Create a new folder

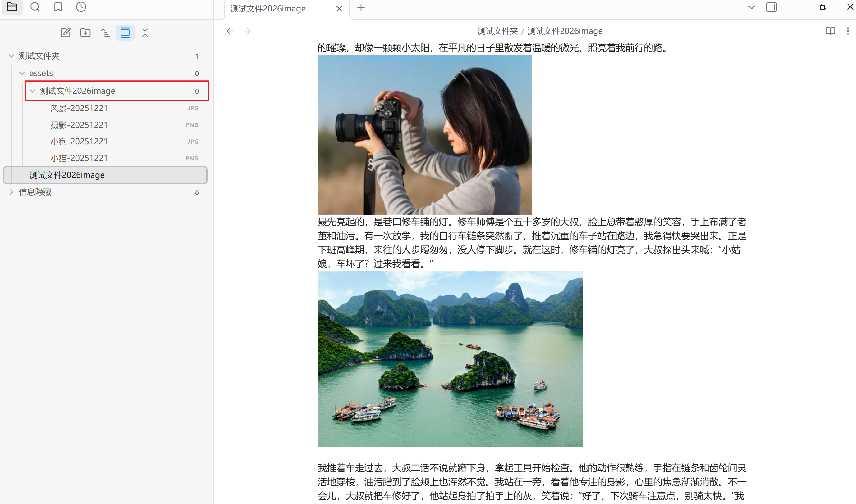pos(85,33)
